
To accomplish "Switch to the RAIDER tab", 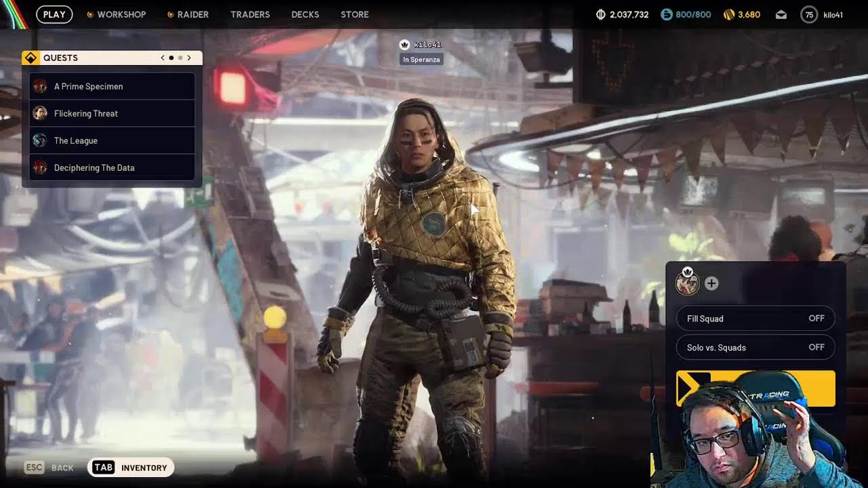I will (x=188, y=14).
